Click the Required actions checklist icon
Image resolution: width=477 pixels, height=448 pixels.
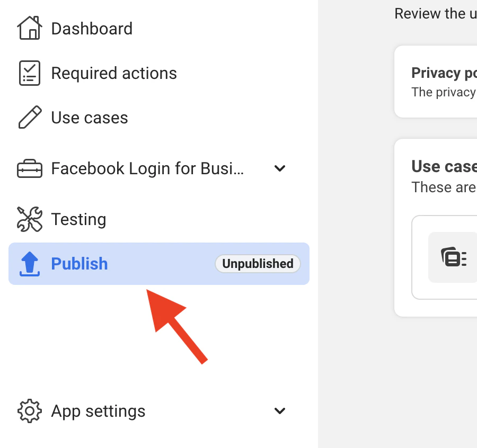pyautogui.click(x=29, y=73)
